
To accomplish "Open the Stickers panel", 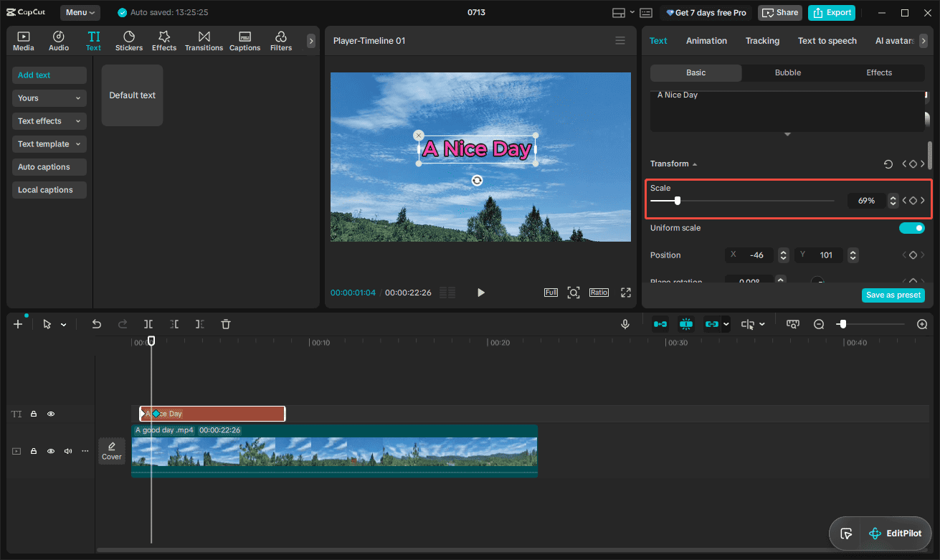I will coord(129,41).
